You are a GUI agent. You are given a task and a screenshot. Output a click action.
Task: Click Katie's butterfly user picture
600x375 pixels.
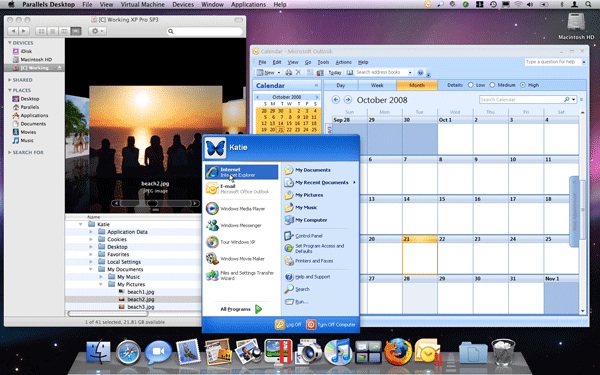coord(215,148)
